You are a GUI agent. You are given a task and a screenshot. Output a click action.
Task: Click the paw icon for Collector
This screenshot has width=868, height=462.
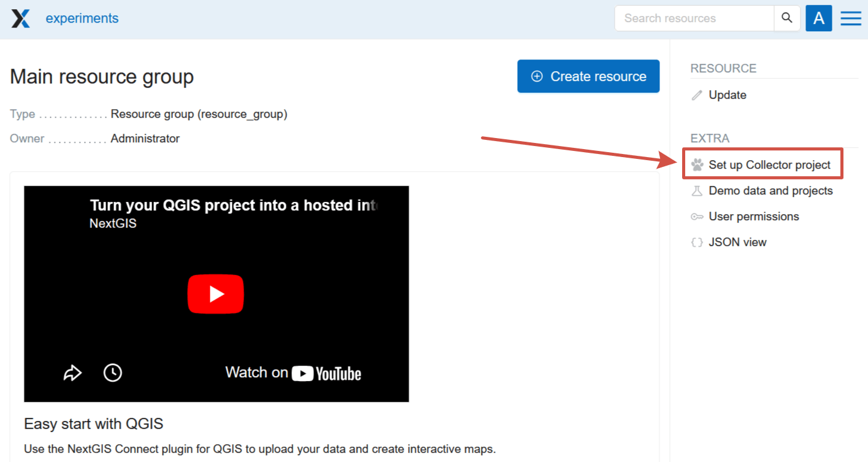[697, 165]
